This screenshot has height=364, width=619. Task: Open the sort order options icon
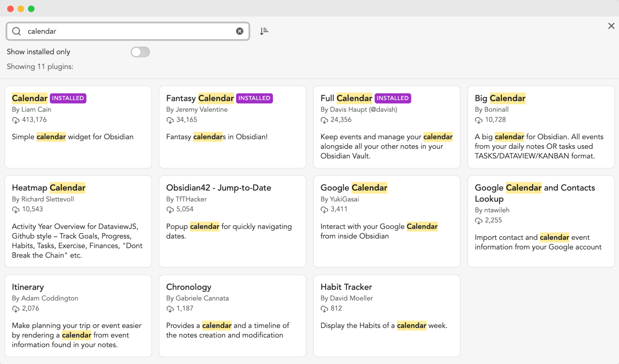click(264, 31)
